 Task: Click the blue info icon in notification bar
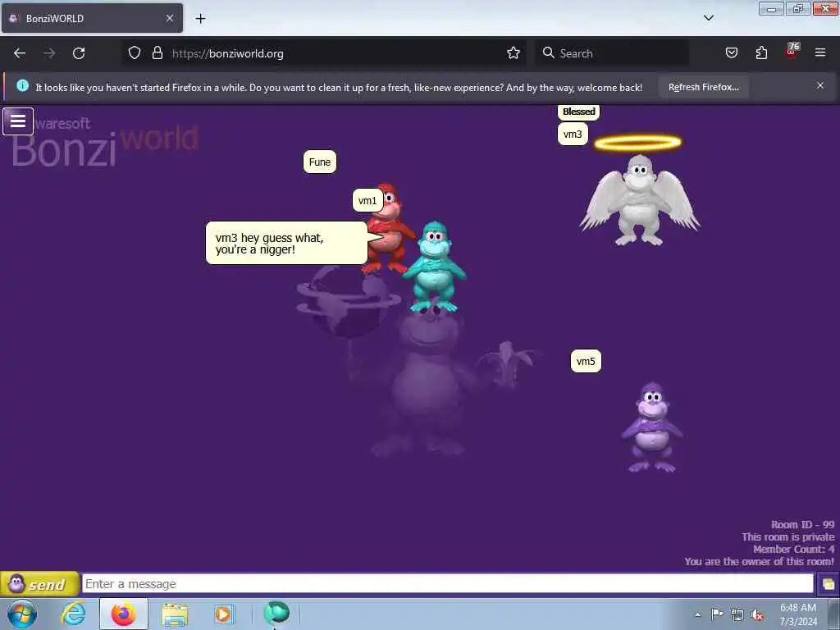[22, 85]
